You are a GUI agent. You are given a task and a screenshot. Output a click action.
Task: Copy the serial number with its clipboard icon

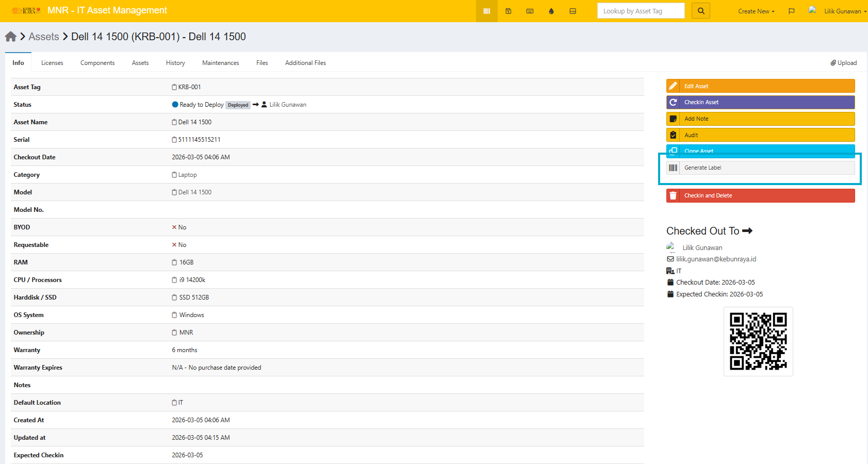[x=174, y=140]
